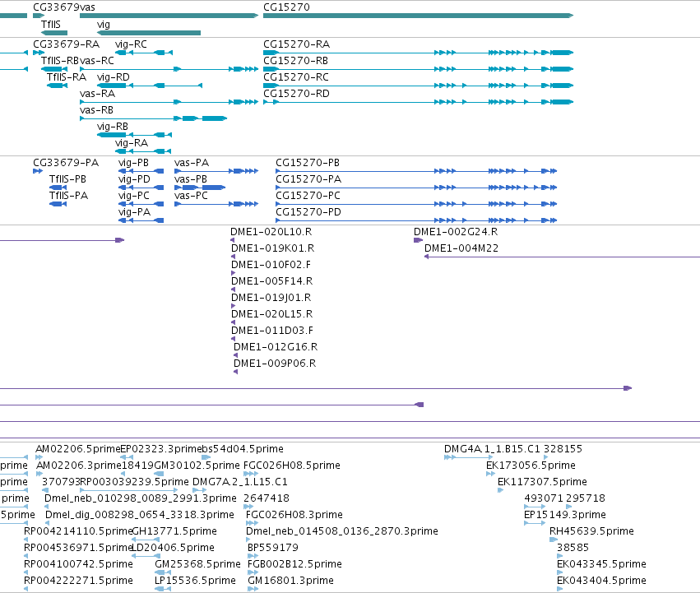Click EST FGC026H08.3prime
This screenshot has height=593, width=700.
[x=294, y=515]
